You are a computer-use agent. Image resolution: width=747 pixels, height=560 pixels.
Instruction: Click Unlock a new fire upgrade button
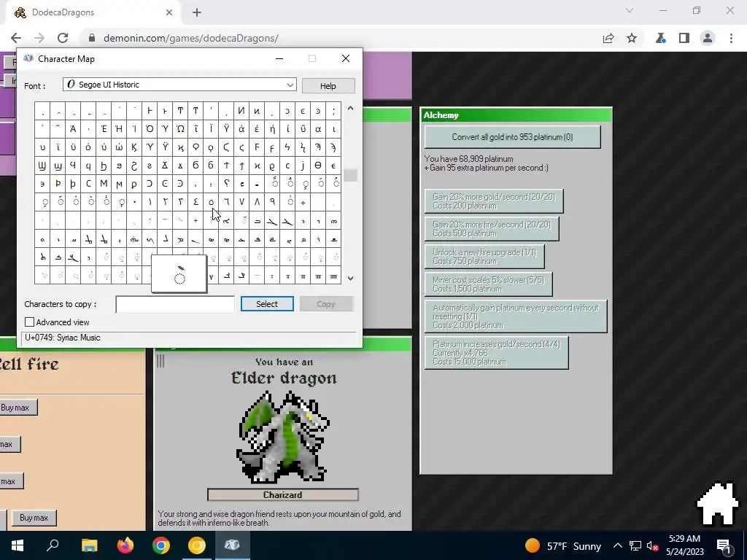[x=484, y=256]
